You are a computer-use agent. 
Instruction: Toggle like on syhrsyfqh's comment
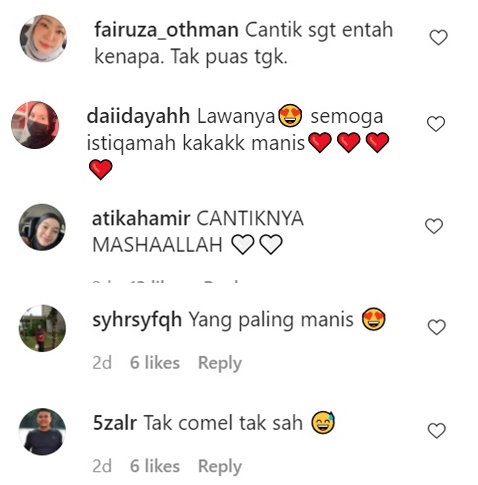(x=436, y=327)
